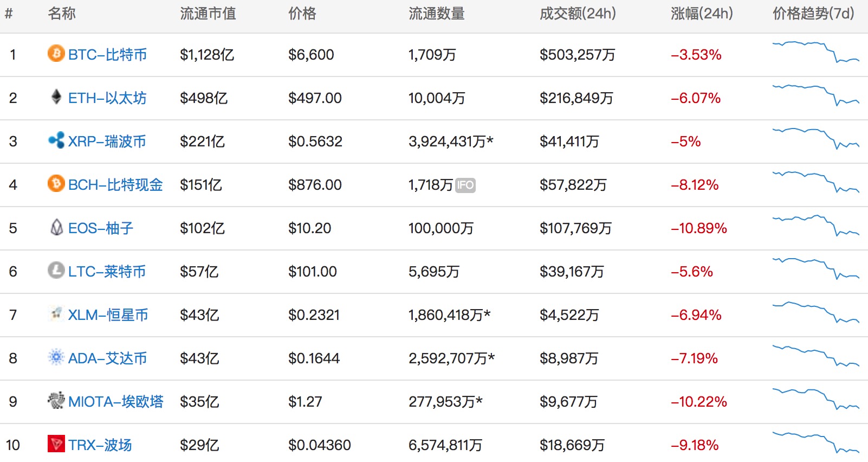Click EOS price $10.20

coord(309,228)
